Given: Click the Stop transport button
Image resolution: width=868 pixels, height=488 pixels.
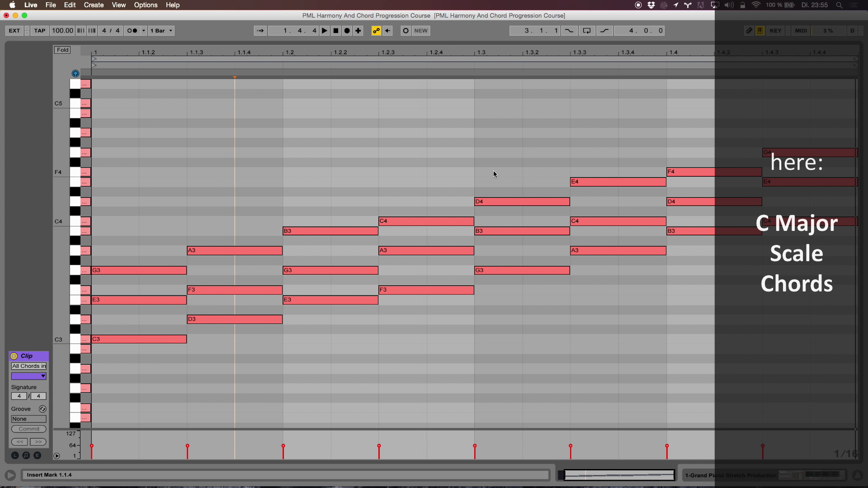Looking at the screenshot, I should (x=335, y=31).
